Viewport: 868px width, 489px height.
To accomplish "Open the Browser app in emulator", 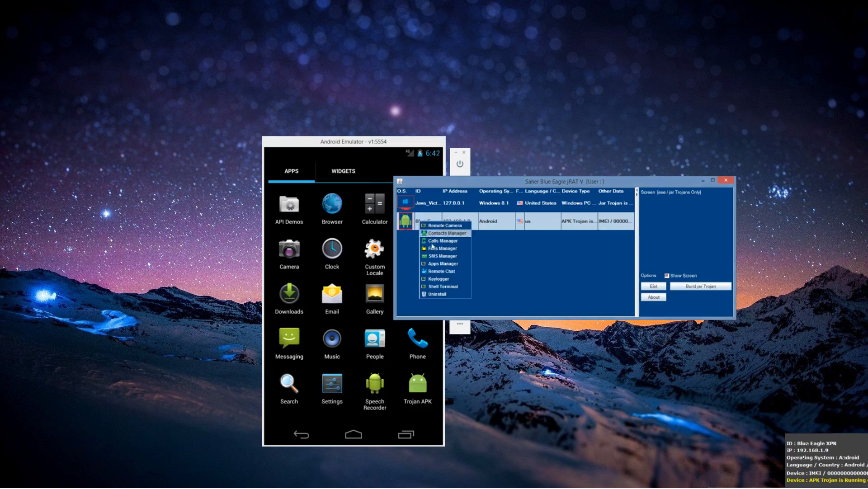I will pos(332,204).
